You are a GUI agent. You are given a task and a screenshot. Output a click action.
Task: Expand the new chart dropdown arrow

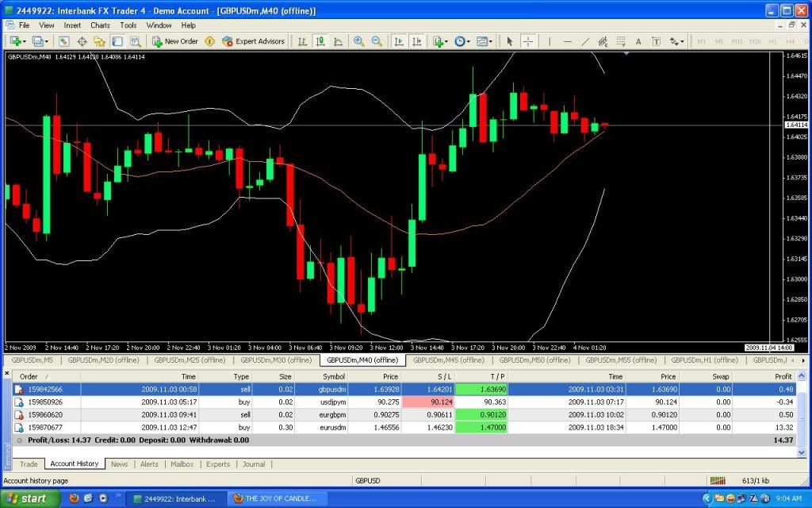tap(24, 41)
